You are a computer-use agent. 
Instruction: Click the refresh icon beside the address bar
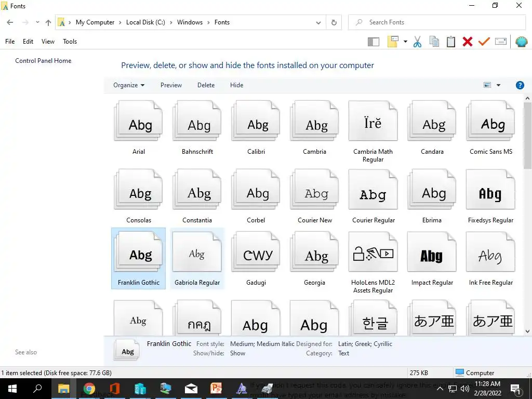334,22
